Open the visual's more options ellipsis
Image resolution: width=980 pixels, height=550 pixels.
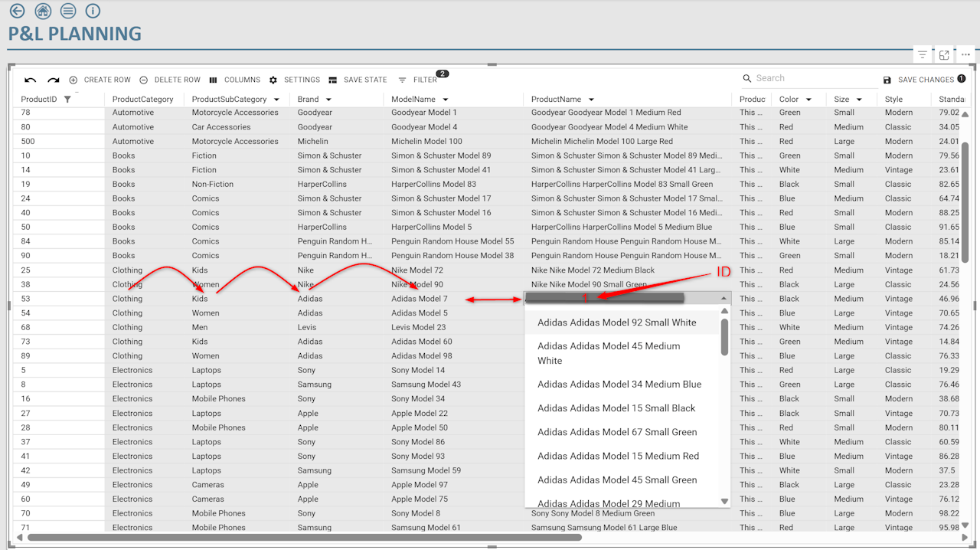(965, 55)
